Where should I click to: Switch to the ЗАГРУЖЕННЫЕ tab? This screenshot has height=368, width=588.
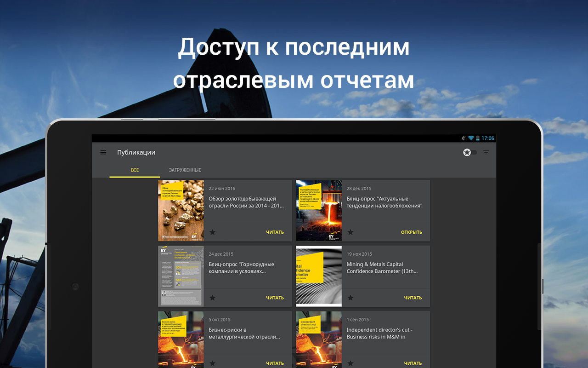click(185, 170)
